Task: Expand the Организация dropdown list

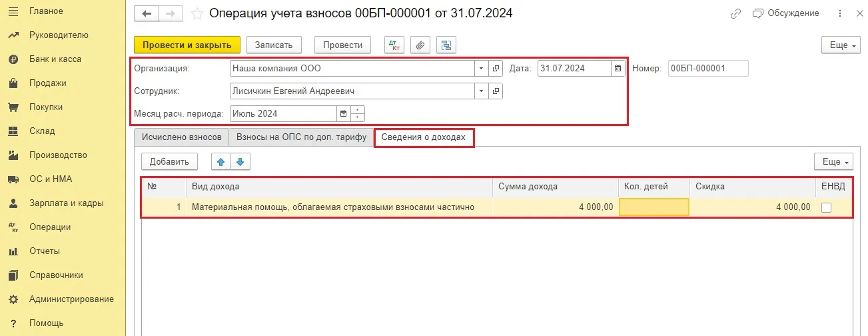Action: tap(481, 68)
